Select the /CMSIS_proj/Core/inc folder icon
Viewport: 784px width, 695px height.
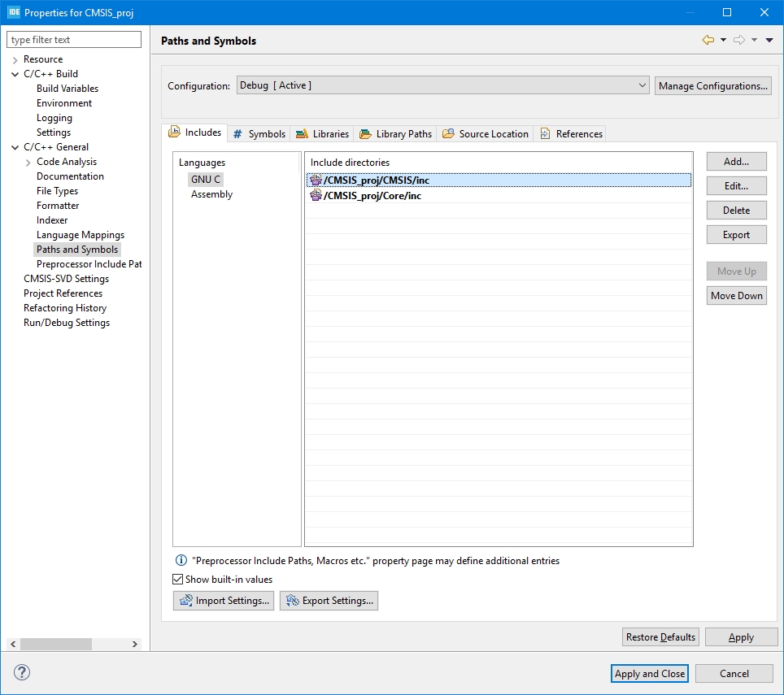coord(316,196)
